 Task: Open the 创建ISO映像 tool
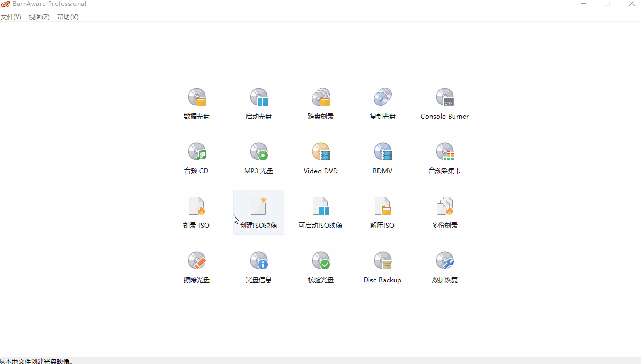click(259, 212)
